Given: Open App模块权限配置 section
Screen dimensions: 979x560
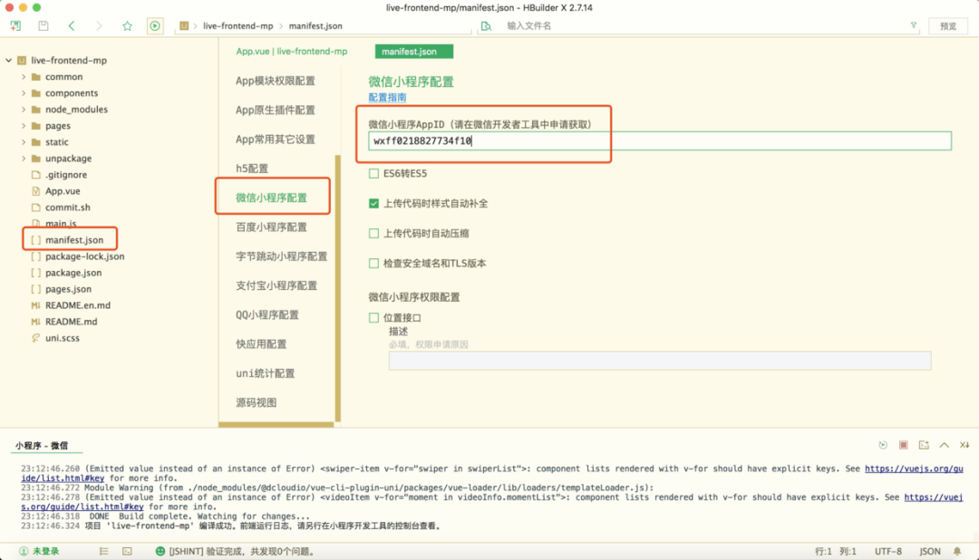Looking at the screenshot, I should pyautogui.click(x=276, y=81).
